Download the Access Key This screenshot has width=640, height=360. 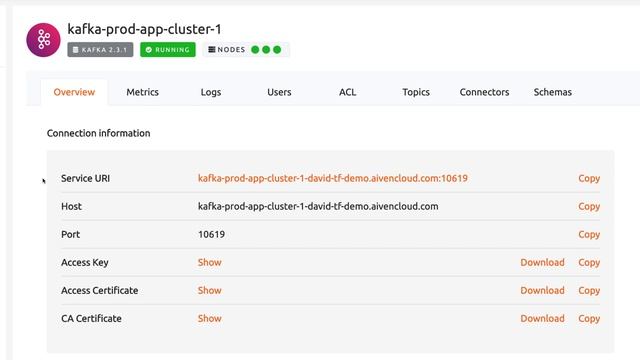click(x=542, y=262)
